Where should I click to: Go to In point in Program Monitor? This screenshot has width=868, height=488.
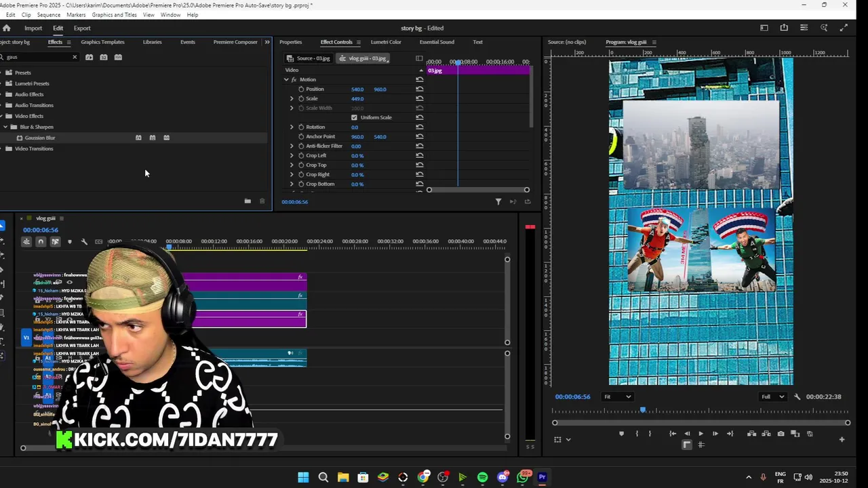(673, 434)
